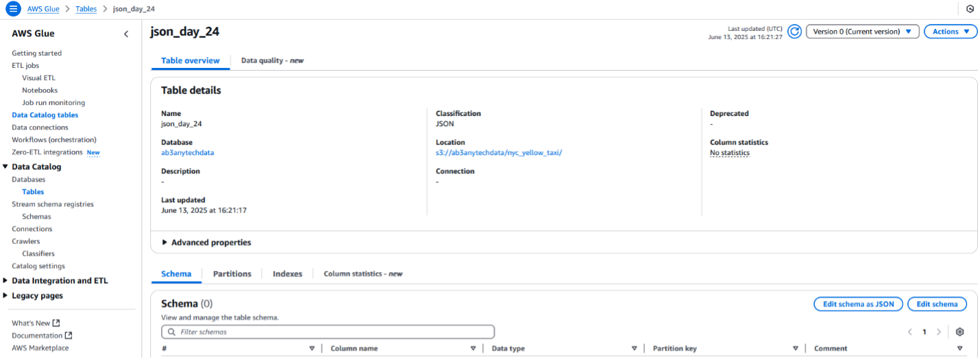Open the hamburger navigation menu icon

[13, 9]
